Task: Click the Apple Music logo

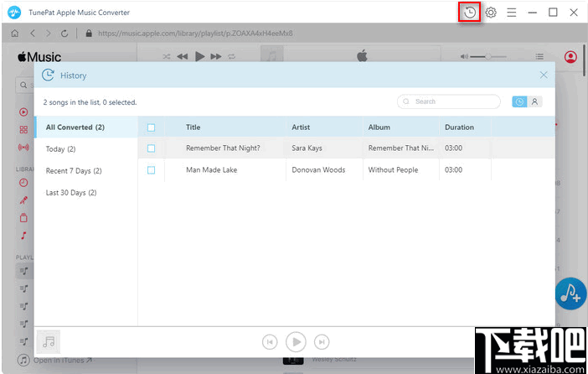Action: [x=39, y=57]
